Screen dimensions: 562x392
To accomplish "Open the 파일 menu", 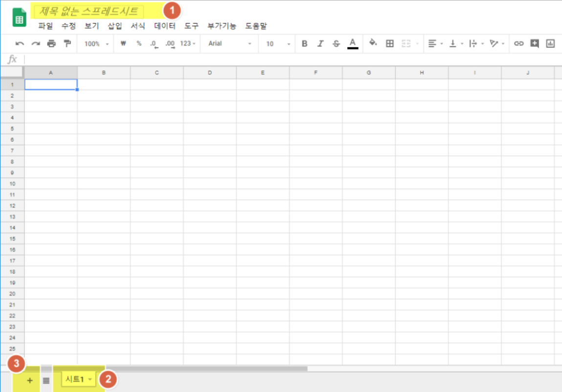I will (45, 26).
